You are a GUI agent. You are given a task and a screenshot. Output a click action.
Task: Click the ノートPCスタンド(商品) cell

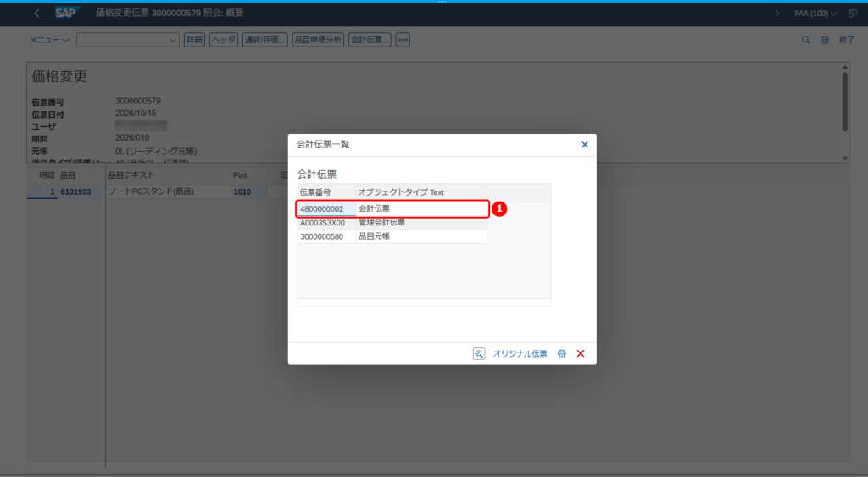(x=169, y=191)
